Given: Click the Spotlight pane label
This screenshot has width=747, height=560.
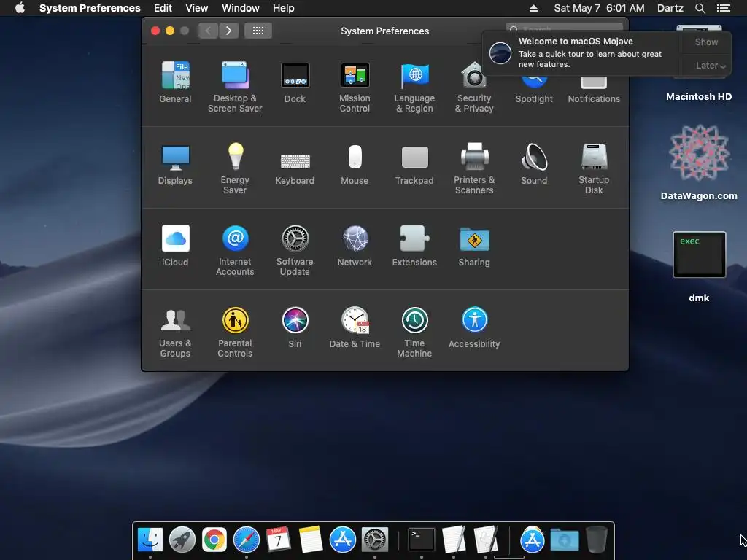Looking at the screenshot, I should [534, 99].
